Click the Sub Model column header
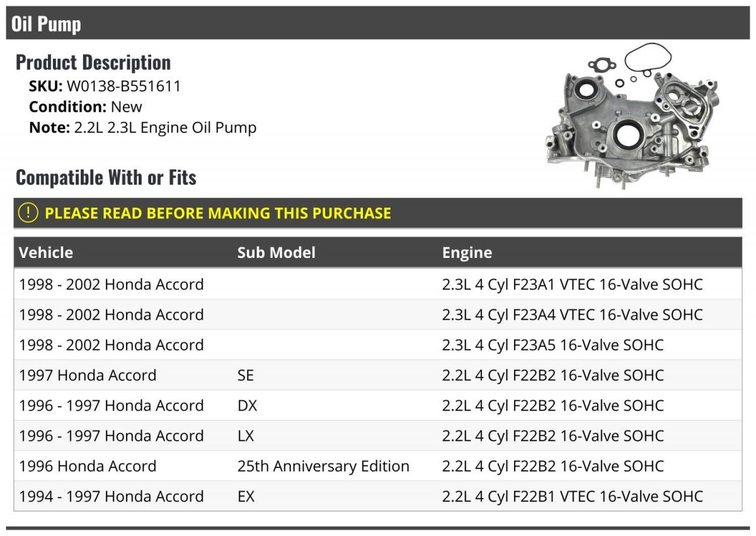This screenshot has width=756, height=536. tap(277, 253)
